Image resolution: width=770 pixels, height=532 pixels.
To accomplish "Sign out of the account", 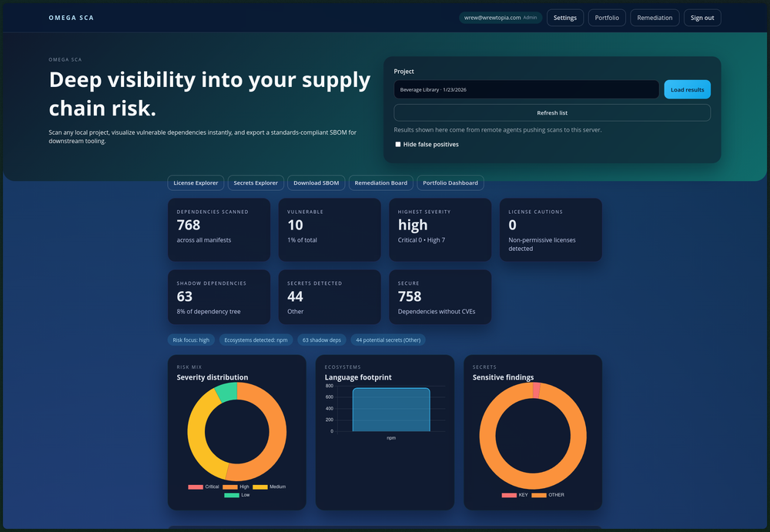I will [x=701, y=18].
